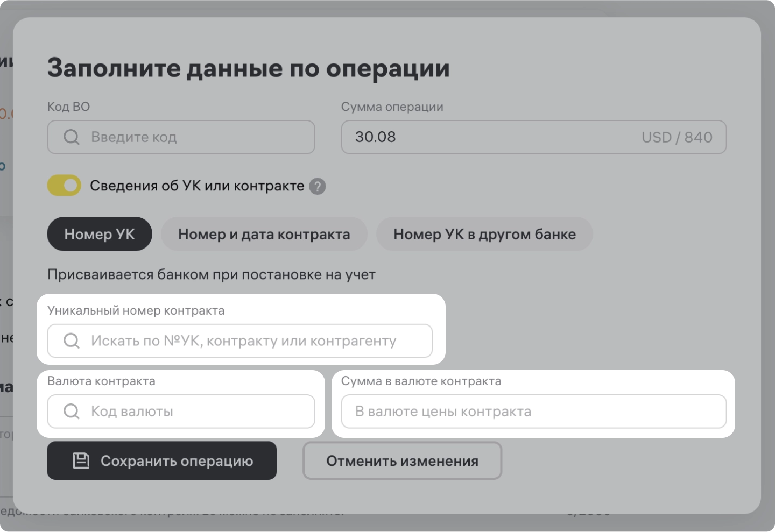Image resolution: width=775 pixels, height=532 pixels.
Task: Click search icon in Уникальный номер контракта field
Action: (72, 341)
